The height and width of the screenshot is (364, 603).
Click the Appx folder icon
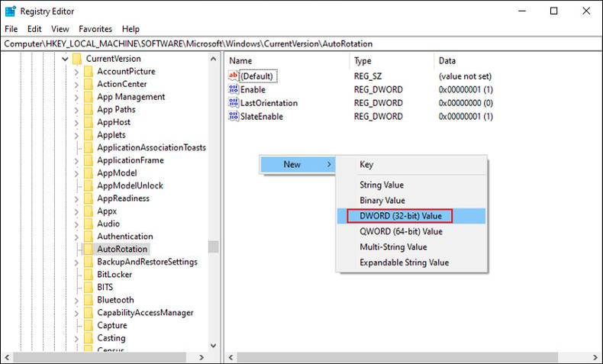(89, 211)
